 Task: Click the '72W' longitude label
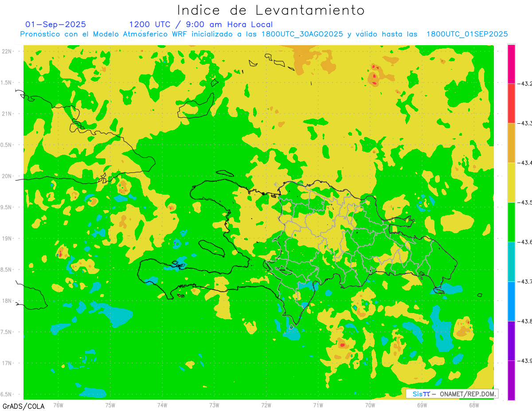[x=266, y=405]
